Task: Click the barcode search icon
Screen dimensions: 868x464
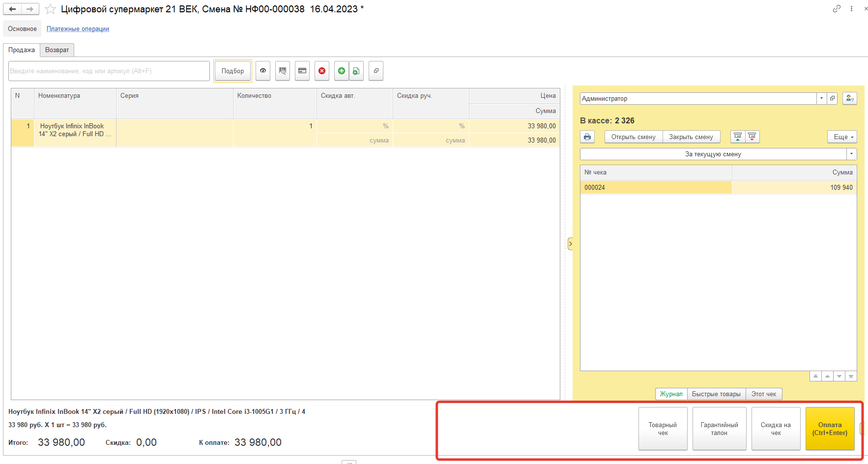Action: pos(283,71)
